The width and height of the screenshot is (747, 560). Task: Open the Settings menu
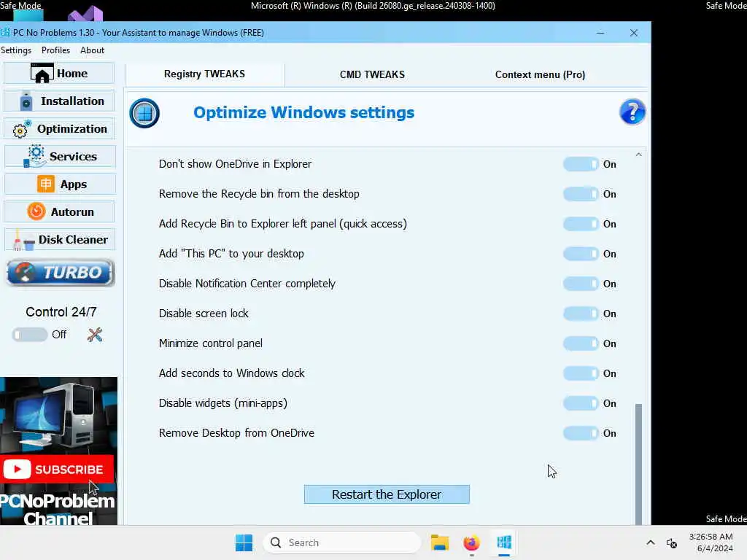pos(16,50)
